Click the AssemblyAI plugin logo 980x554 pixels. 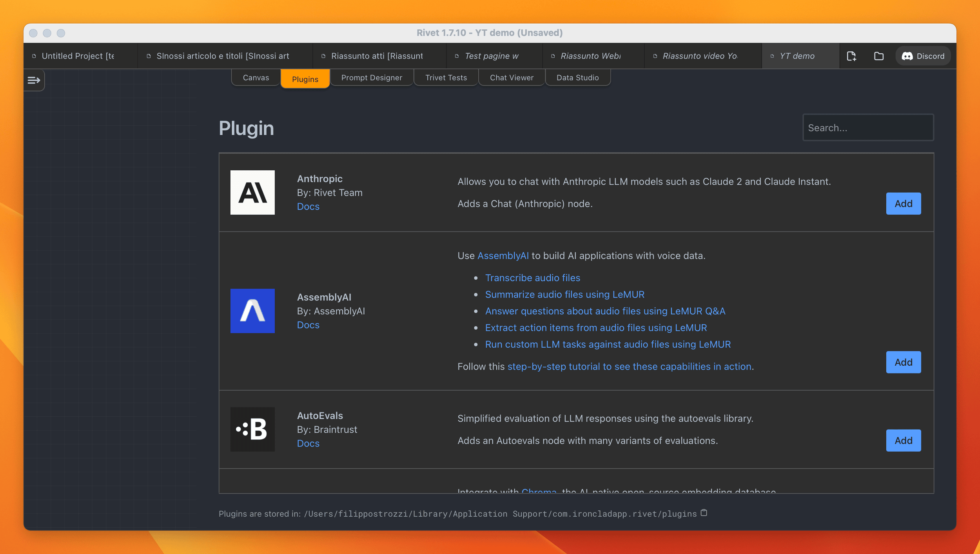click(x=252, y=311)
